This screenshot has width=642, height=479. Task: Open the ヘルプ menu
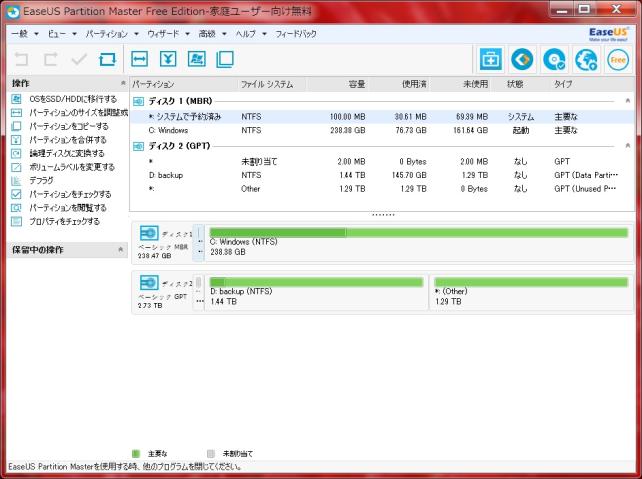coord(246,34)
